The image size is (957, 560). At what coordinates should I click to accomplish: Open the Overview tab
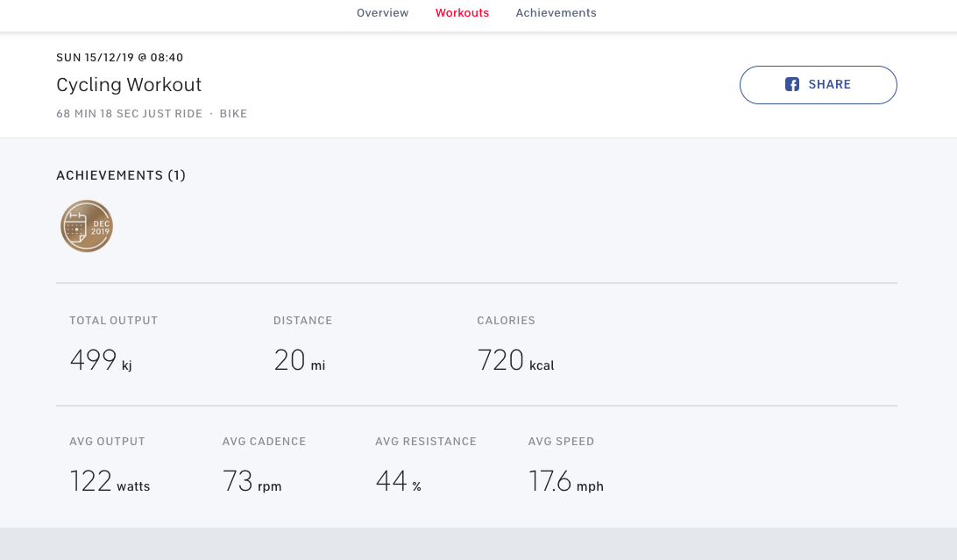coord(382,13)
